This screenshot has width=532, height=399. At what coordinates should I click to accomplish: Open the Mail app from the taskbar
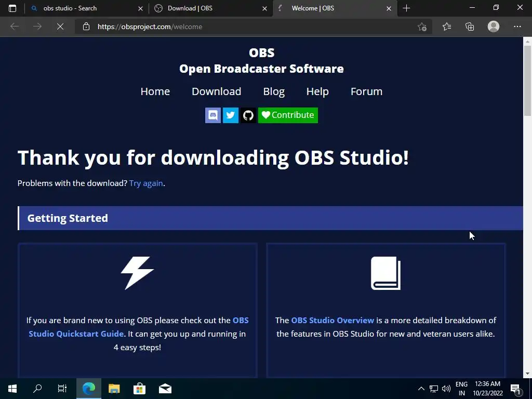coord(165,389)
